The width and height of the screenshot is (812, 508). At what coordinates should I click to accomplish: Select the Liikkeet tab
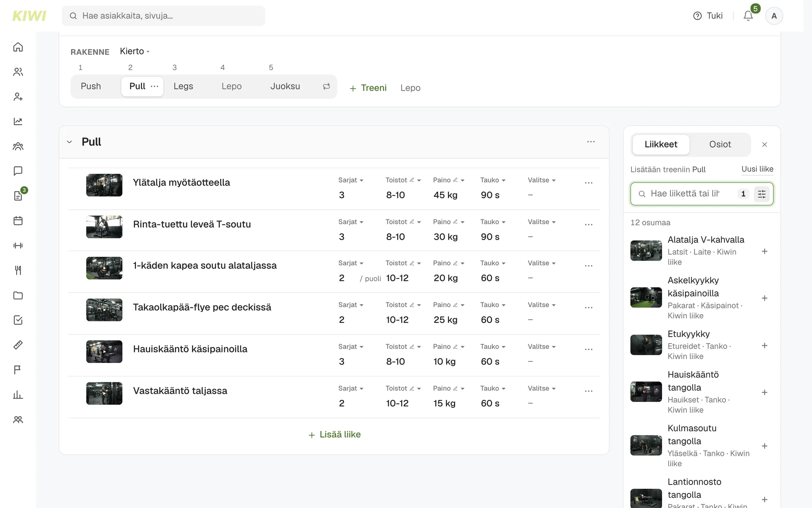coord(661,145)
